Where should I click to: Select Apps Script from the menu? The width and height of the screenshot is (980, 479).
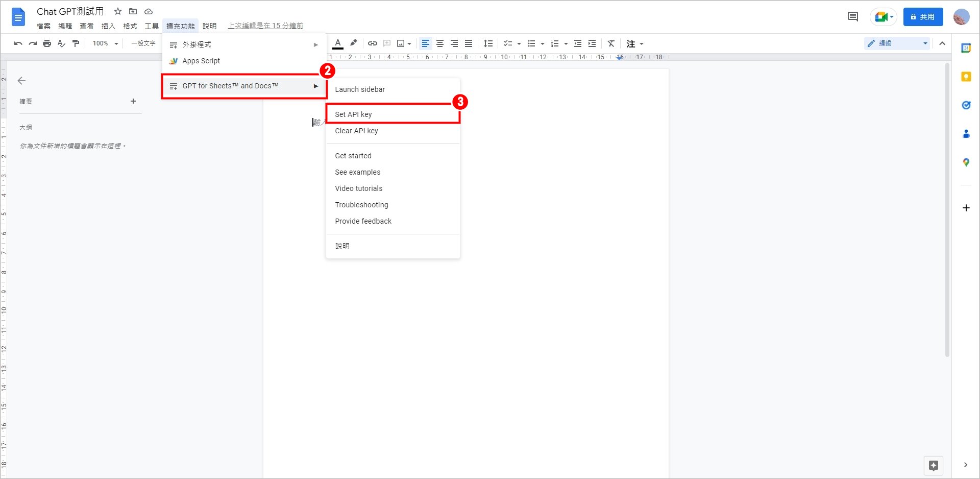(x=244, y=61)
